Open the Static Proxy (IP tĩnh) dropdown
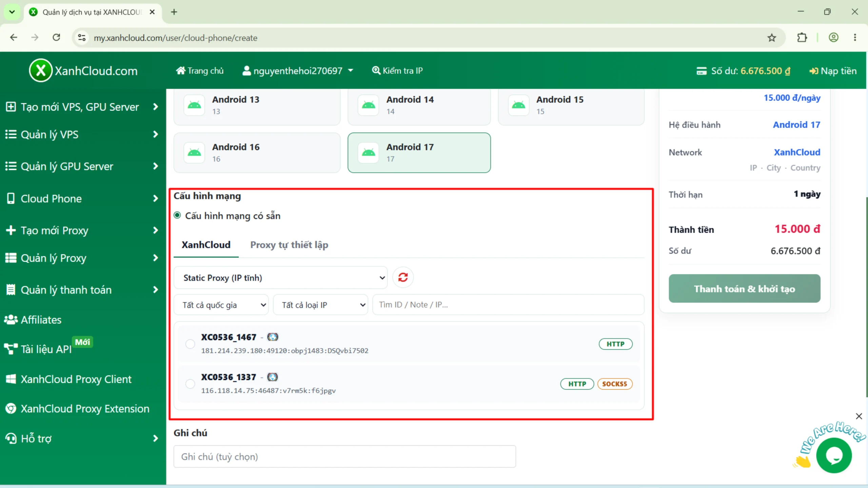Viewport: 868px width, 488px height. (281, 278)
